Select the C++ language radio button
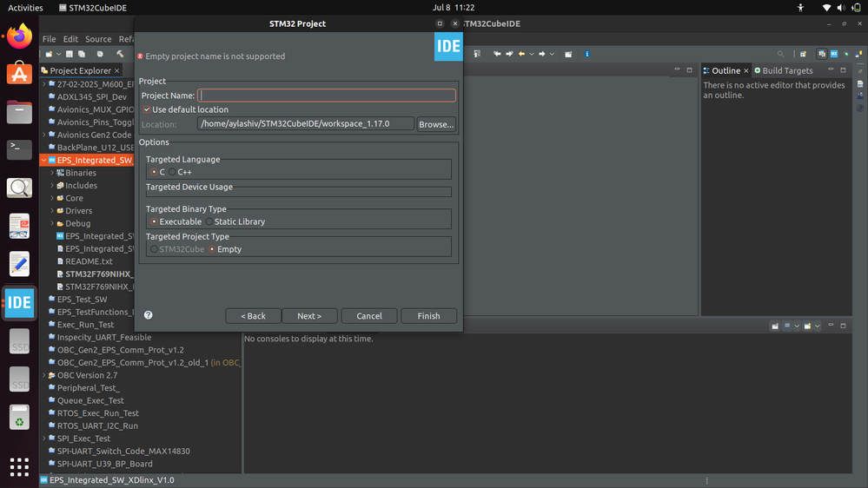 point(172,172)
